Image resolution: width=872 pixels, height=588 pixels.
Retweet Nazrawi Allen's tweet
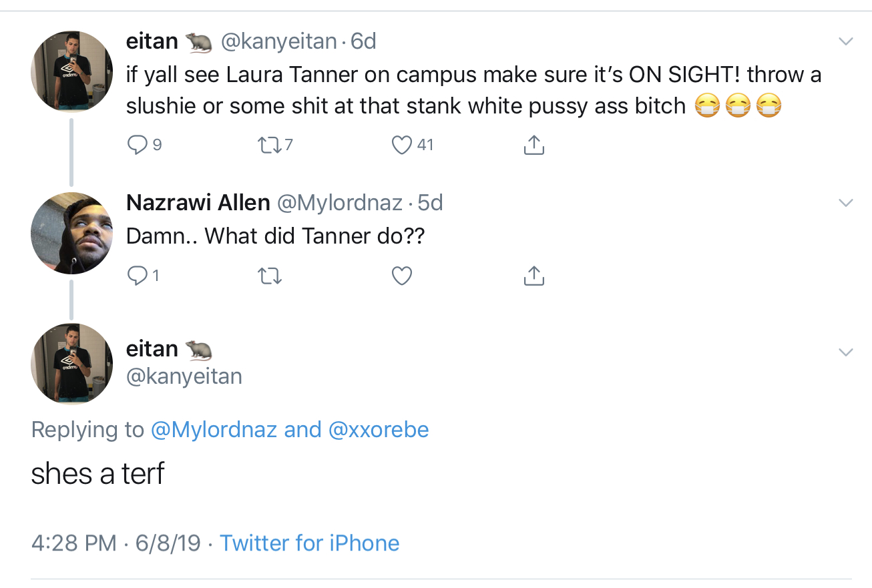coord(269,275)
